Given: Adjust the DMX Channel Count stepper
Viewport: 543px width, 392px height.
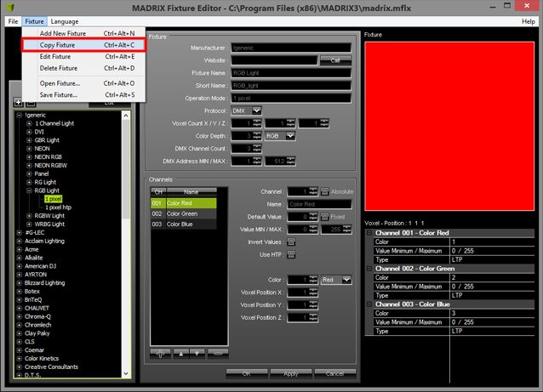Looking at the screenshot, I should [x=257, y=149].
